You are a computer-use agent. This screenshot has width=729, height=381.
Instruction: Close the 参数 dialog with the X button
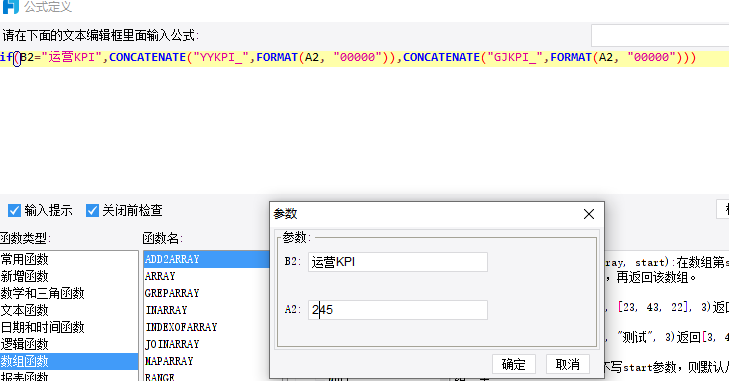point(589,214)
